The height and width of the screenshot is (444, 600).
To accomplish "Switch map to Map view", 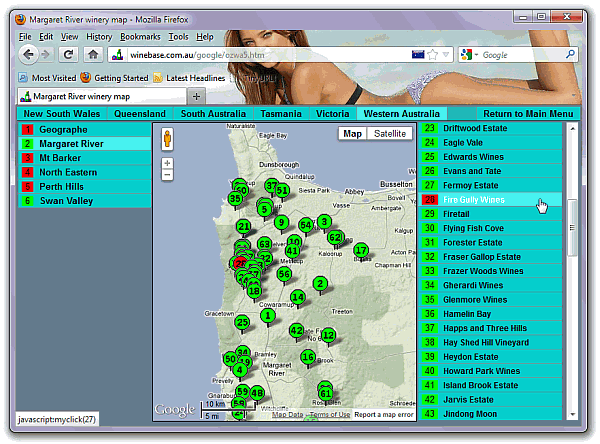I will [x=352, y=134].
